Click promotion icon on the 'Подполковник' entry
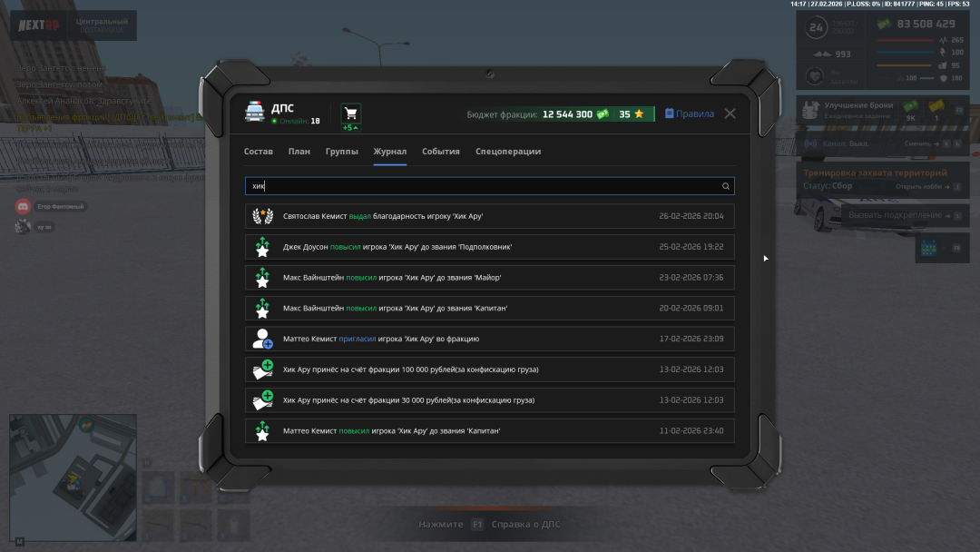This screenshot has height=552, width=980. tap(262, 247)
